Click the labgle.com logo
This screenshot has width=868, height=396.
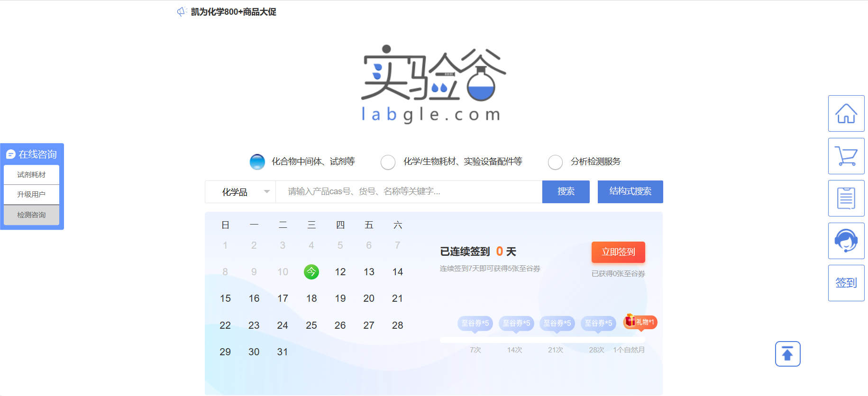click(433, 84)
